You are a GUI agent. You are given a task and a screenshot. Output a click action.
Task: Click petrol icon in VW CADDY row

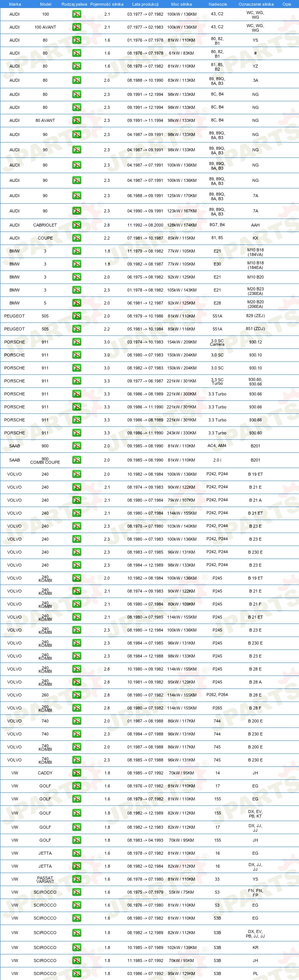pos(76,773)
